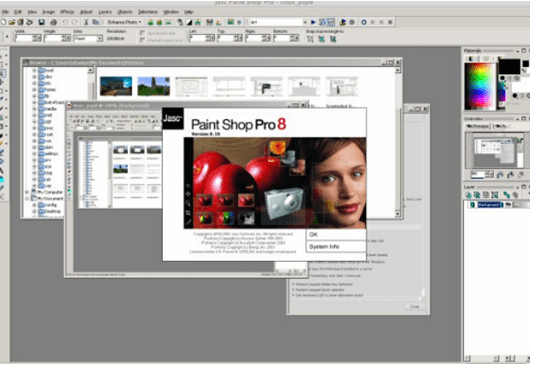556x366 pixels.
Task: Select the etc folder in browser tree
Action: (45, 83)
